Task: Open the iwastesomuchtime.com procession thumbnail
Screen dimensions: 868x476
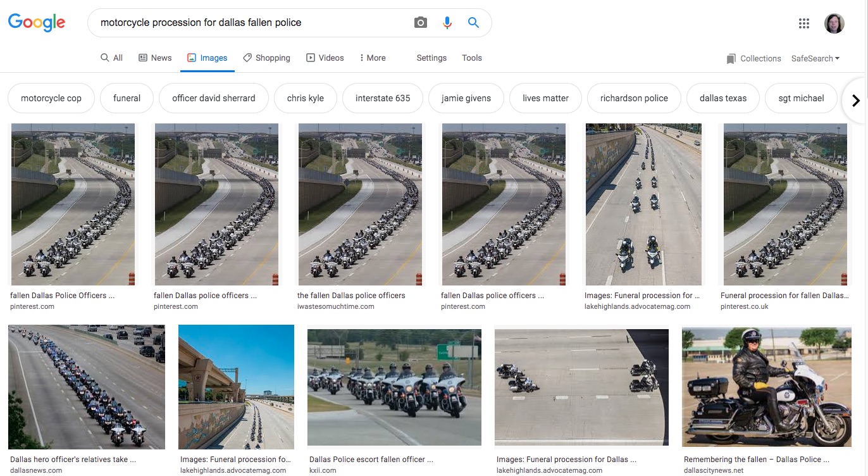Action: (x=360, y=204)
